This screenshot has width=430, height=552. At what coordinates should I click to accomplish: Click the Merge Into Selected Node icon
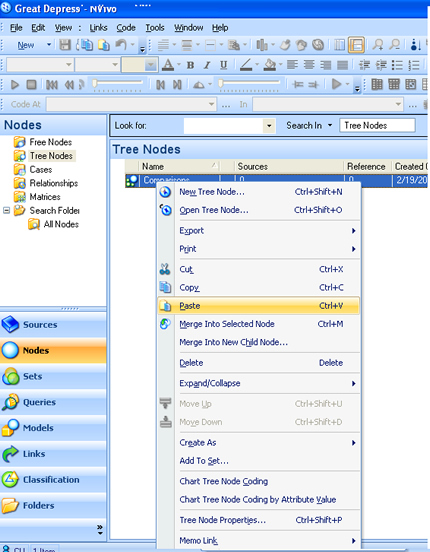pyautogui.click(x=165, y=324)
